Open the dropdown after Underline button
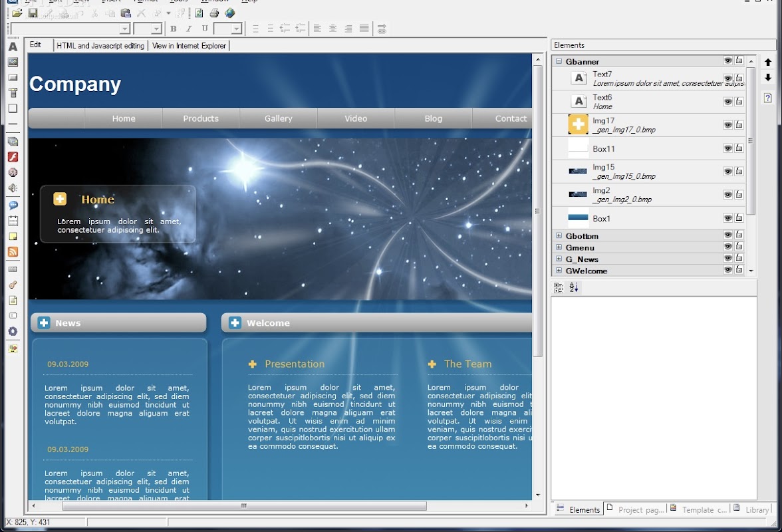 (x=237, y=29)
